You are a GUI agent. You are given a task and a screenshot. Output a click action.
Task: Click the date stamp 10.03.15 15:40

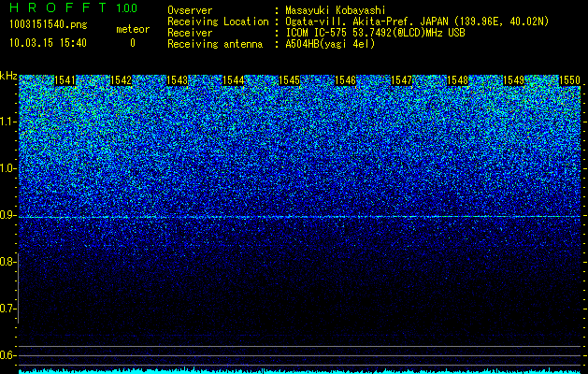point(48,43)
